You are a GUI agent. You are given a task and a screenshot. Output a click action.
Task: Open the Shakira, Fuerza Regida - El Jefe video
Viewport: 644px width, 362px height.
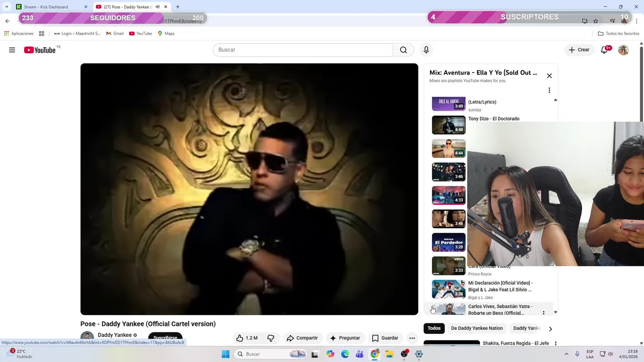click(516, 343)
